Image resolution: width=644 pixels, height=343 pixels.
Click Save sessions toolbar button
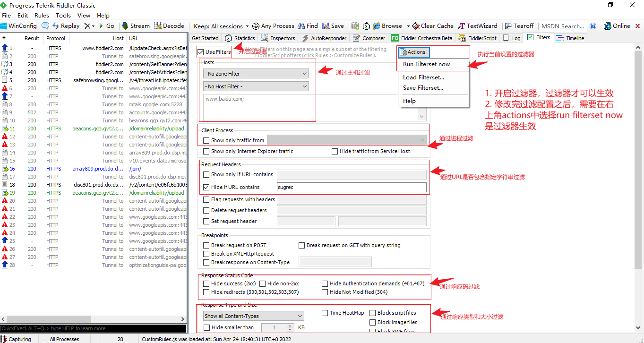click(333, 26)
